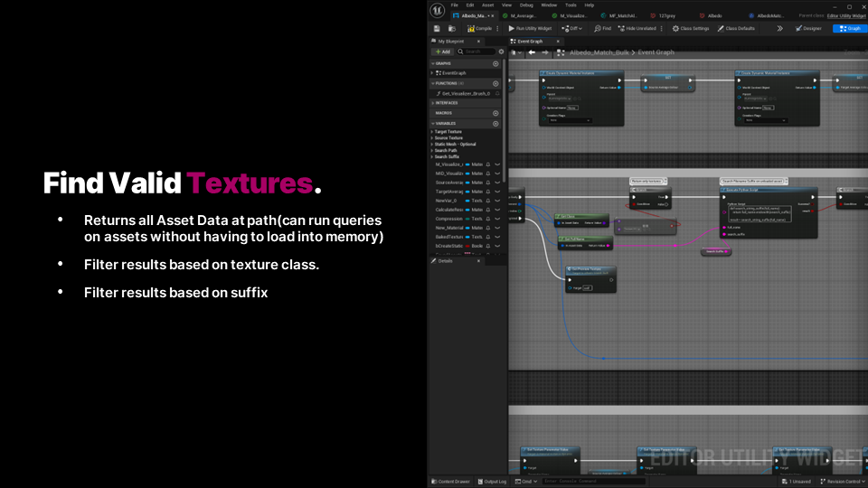This screenshot has width=868, height=488.
Task: Toggle visibility of bCreateStatic variable
Action: [497, 246]
